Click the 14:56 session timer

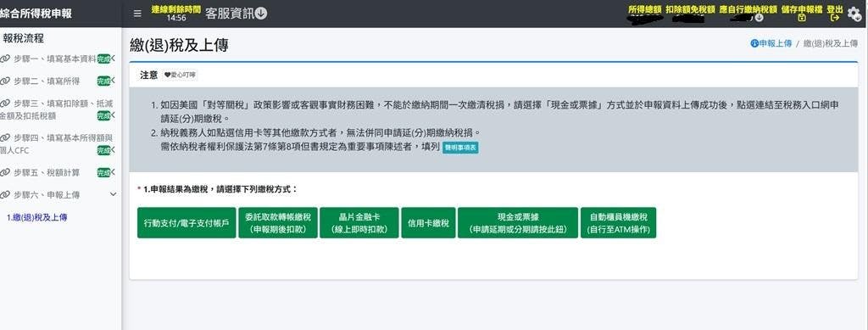pos(176,18)
